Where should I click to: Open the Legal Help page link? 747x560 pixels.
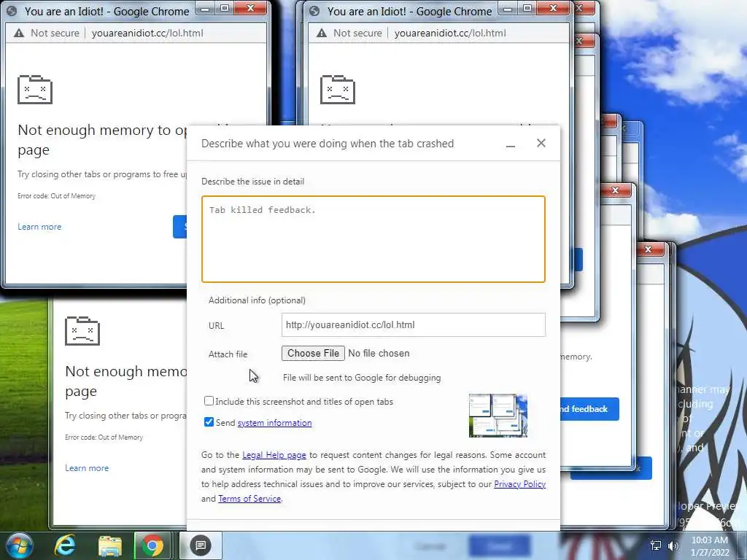coord(274,455)
